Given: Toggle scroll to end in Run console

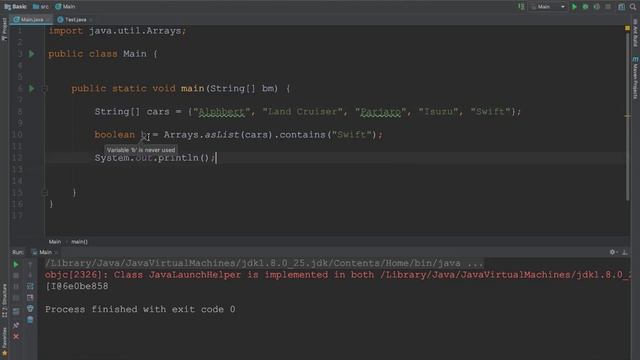Looking at the screenshot, I should 30,298.
